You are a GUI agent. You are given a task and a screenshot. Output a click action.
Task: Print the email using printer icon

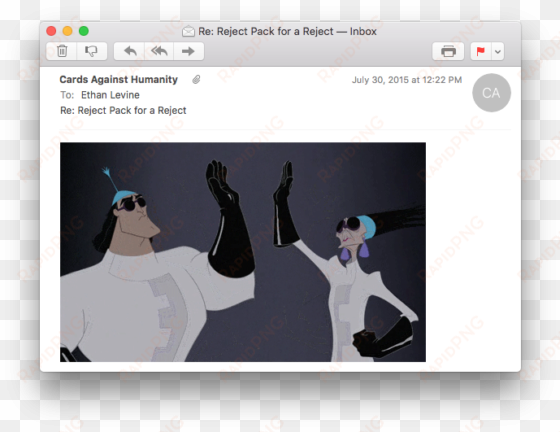[x=448, y=51]
